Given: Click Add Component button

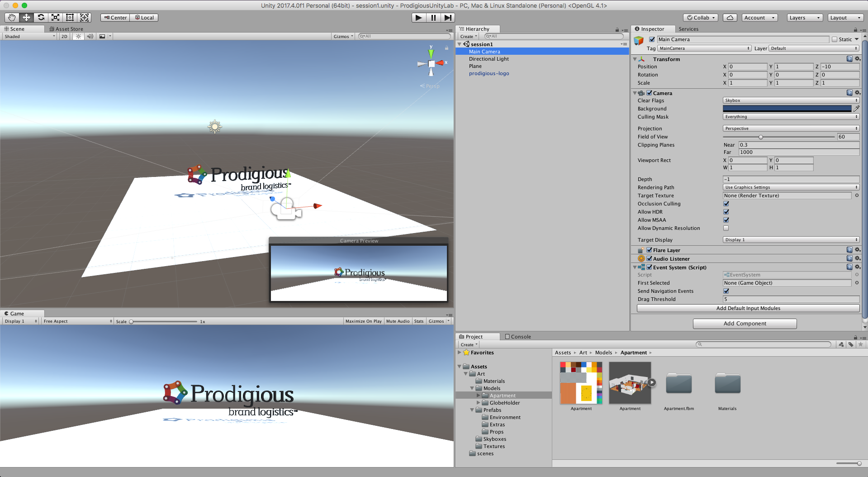Looking at the screenshot, I should 745,324.
